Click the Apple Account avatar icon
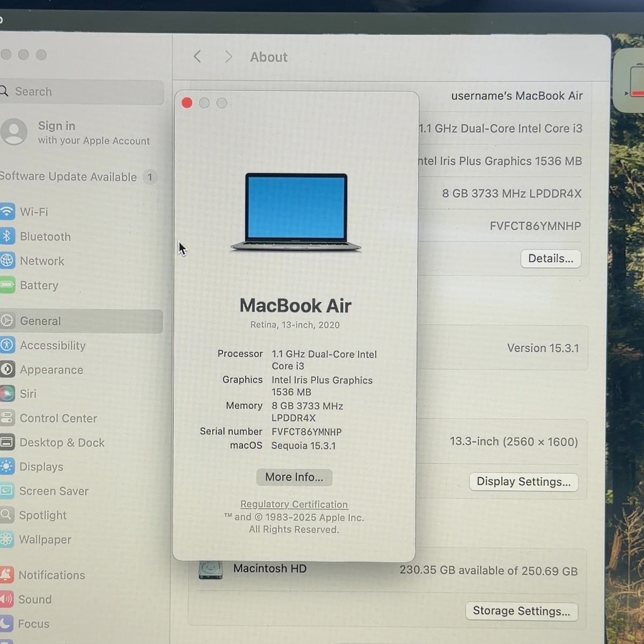Viewport: 644px width, 644px height. (14, 132)
